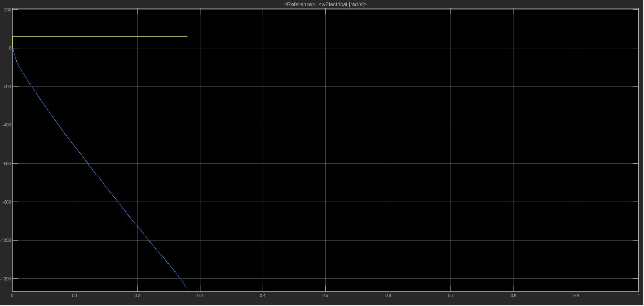Click the plot title '<Reference>, <wElectrical [rad/s]>'
Image resolution: width=644 pixels, height=306 pixels.
(x=325, y=4)
